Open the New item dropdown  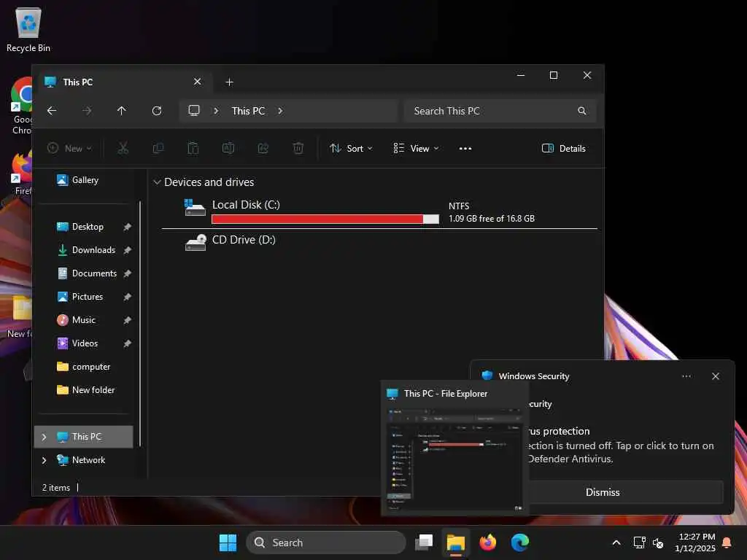pos(69,149)
